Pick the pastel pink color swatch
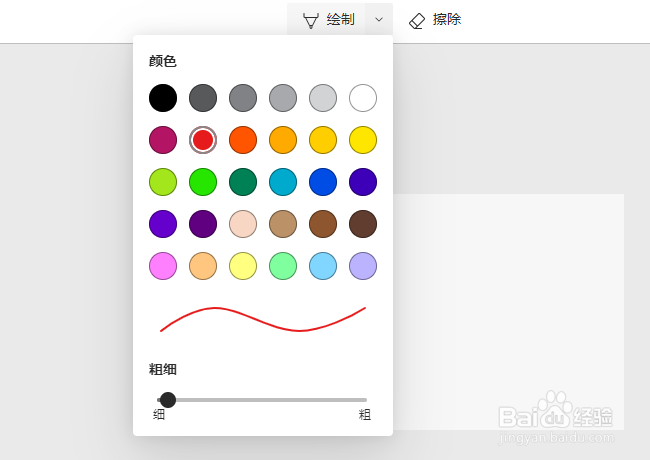 (x=163, y=266)
